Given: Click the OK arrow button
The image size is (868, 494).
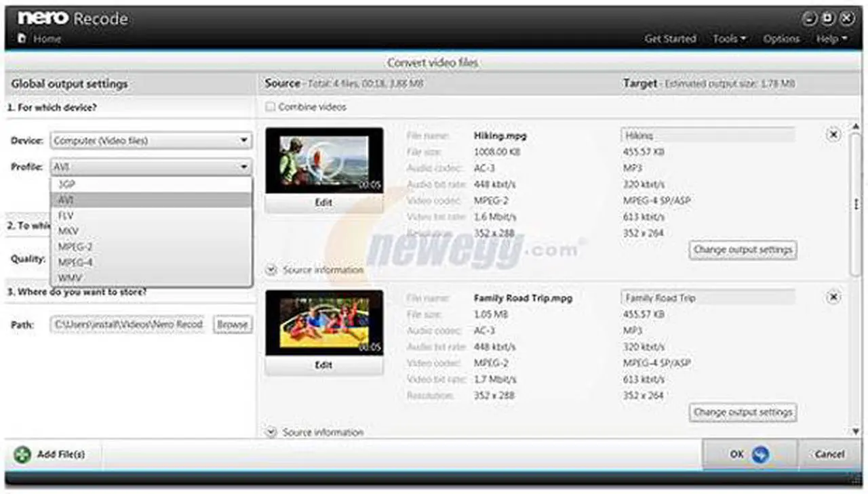Looking at the screenshot, I should 751,454.
